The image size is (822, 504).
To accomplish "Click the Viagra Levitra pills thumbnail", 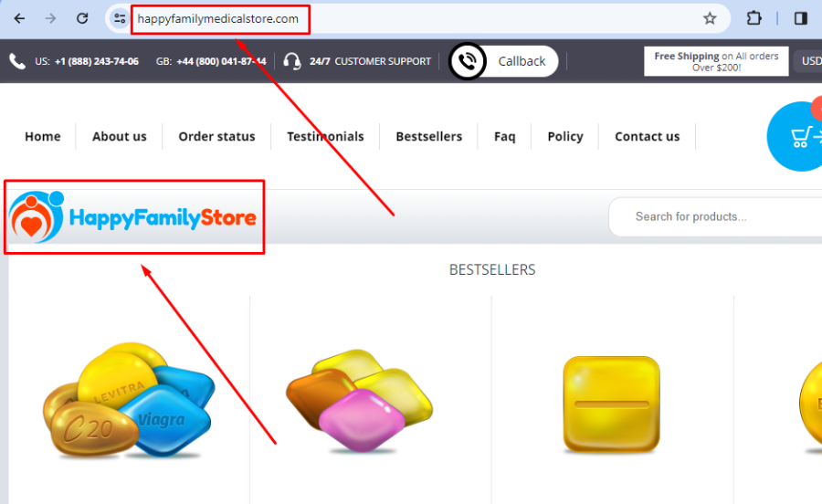I will (129, 400).
